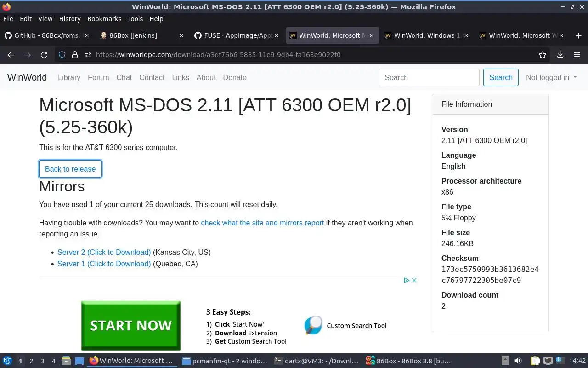
Task: Open the tracking protection shield icon
Action: [62, 55]
